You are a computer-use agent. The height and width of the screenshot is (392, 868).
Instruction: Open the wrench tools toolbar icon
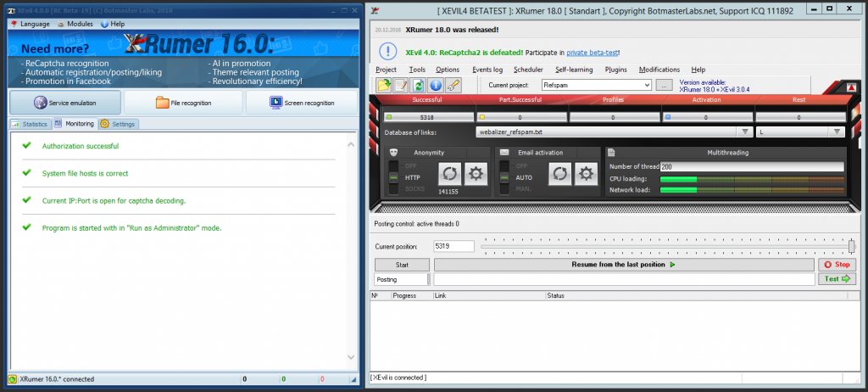click(453, 85)
